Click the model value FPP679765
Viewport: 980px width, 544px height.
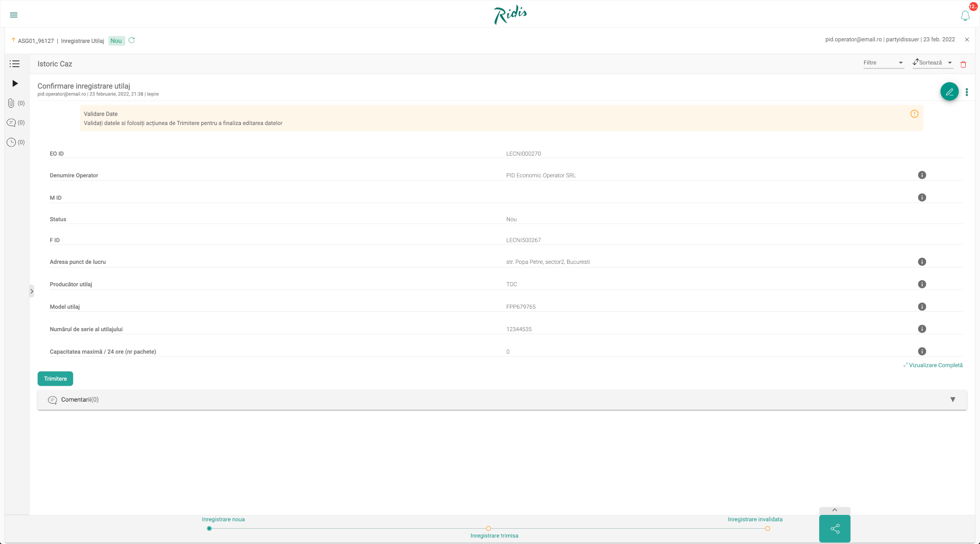click(521, 307)
